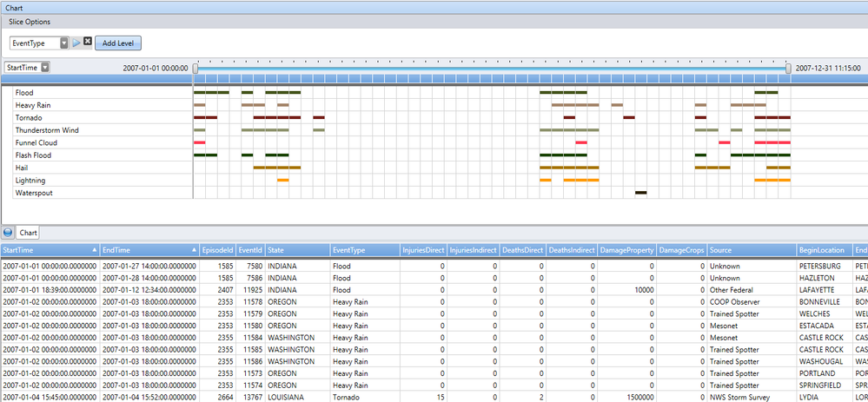Viewport: 868px width, 402px height.
Task: Sort by the InjuriesDirect column header
Action: click(423, 250)
